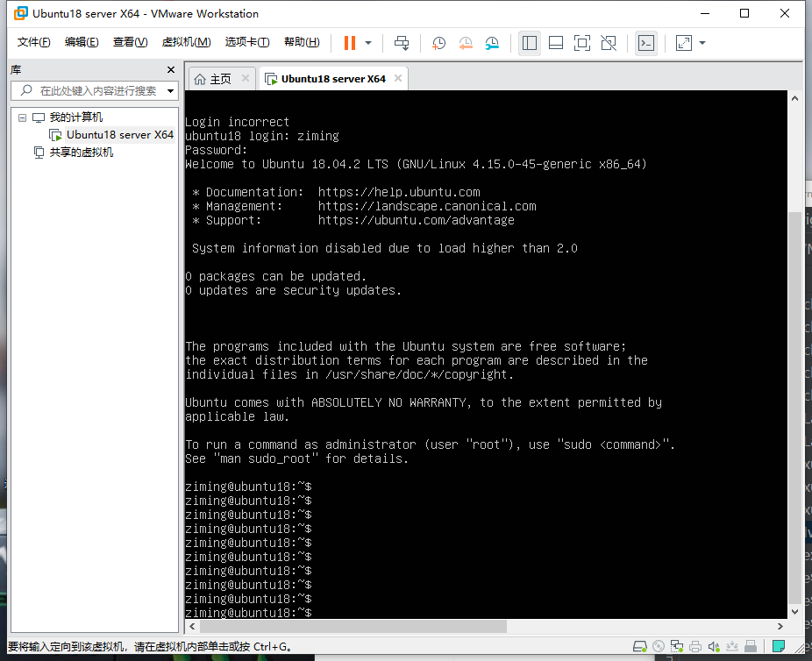This screenshot has width=812, height=661.
Task: Click the 'Welcome to Ubuntu 18.04.2 LTS' line
Action: tap(416, 164)
